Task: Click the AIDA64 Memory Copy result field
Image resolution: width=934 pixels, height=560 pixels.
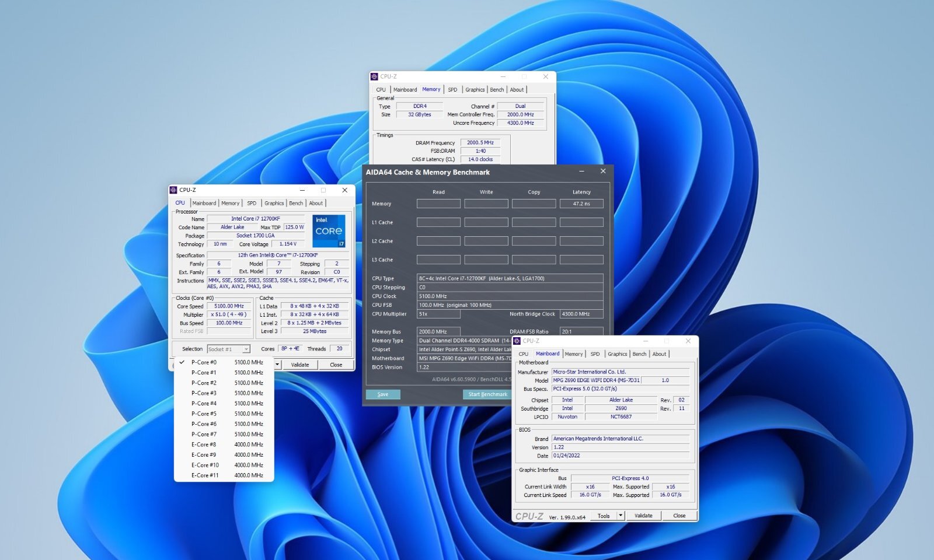Action: click(534, 204)
